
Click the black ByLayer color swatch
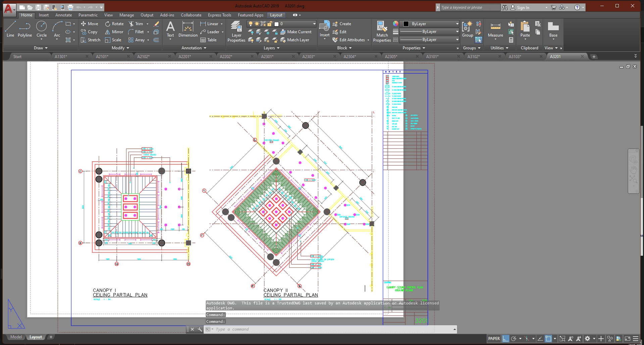tap(406, 24)
